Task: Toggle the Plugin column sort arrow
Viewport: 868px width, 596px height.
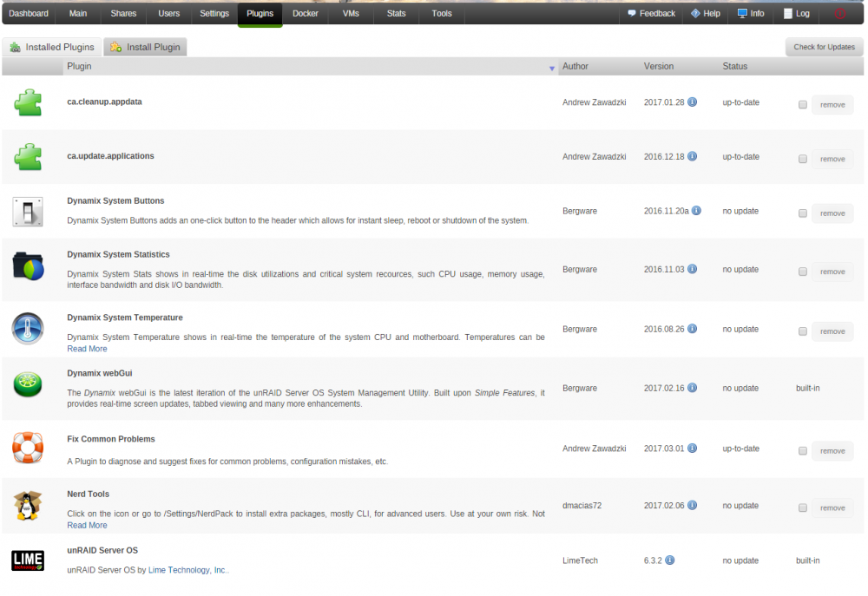Action: coord(552,68)
